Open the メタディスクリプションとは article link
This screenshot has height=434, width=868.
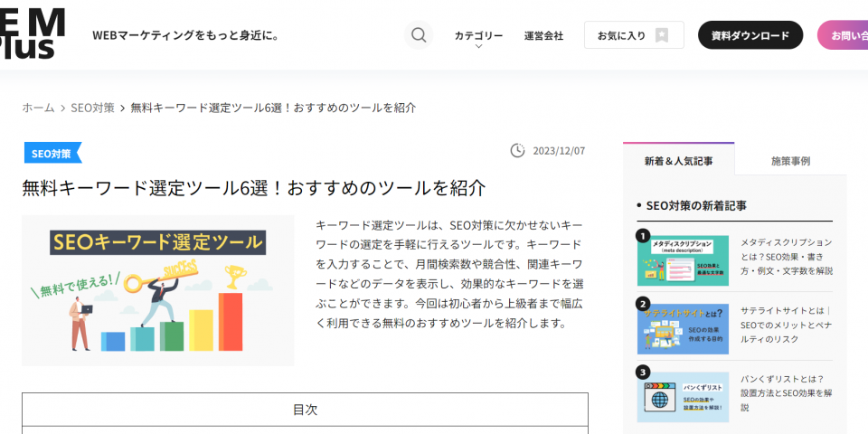pos(787,257)
